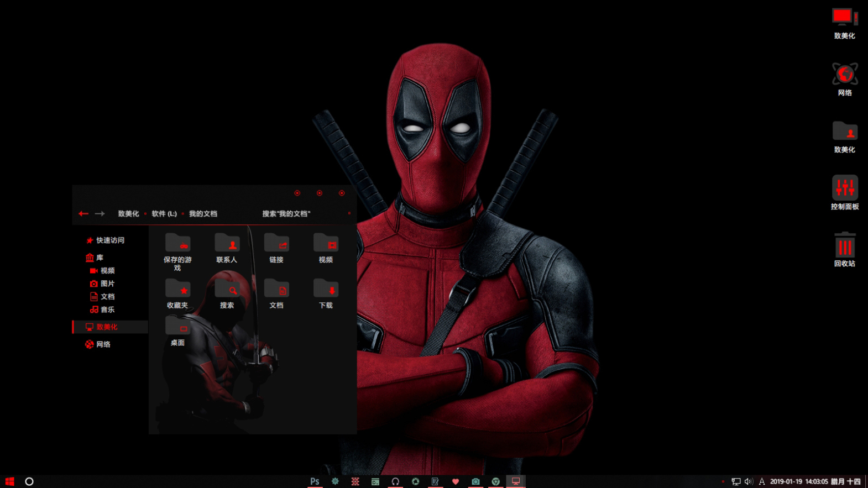The height and width of the screenshot is (488, 868).
Task: Open the notepad-with-pen taskbar icon
Action: coord(435,481)
